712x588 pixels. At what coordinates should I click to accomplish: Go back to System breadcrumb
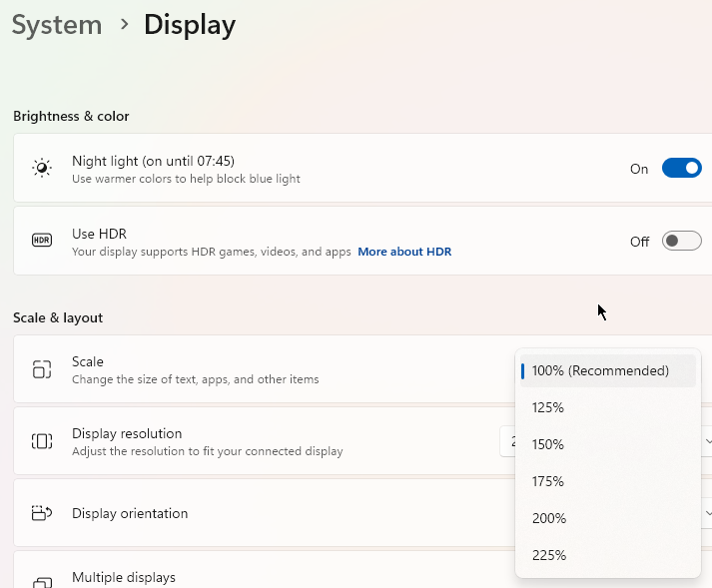(57, 25)
